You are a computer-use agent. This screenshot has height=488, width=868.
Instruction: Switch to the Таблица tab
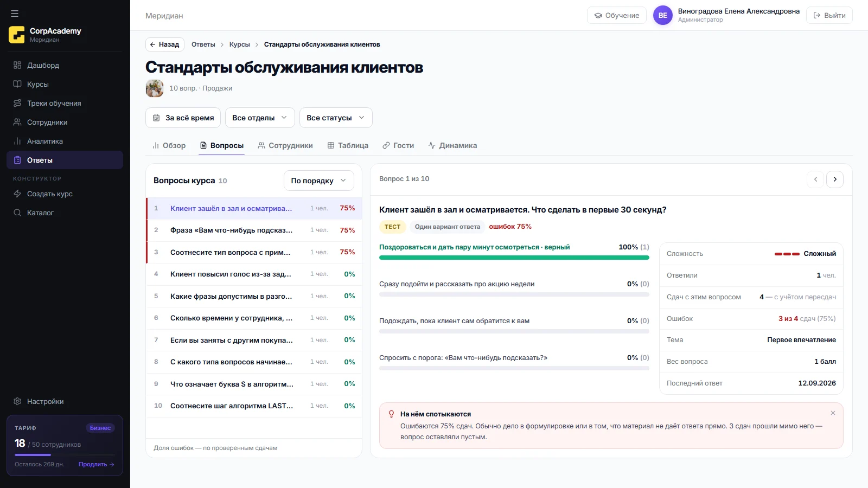tap(348, 145)
